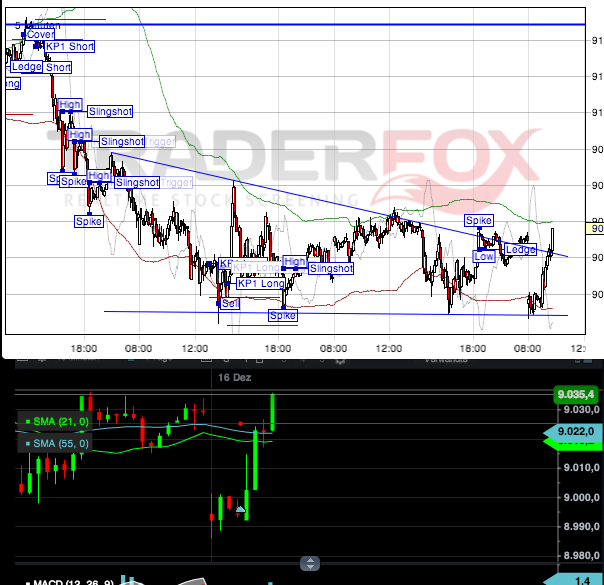Select the Sell marker on chart
Image resolution: width=604 pixels, height=585 pixels.
point(230,303)
